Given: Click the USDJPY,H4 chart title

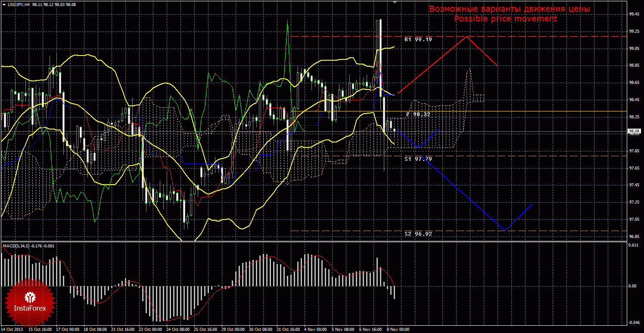Looking at the screenshot, I should [x=18, y=4].
